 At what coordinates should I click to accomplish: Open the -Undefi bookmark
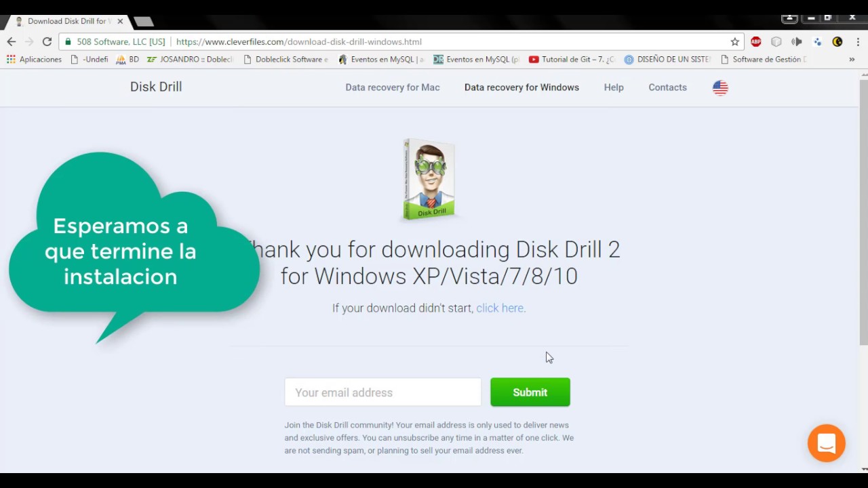[x=89, y=60]
